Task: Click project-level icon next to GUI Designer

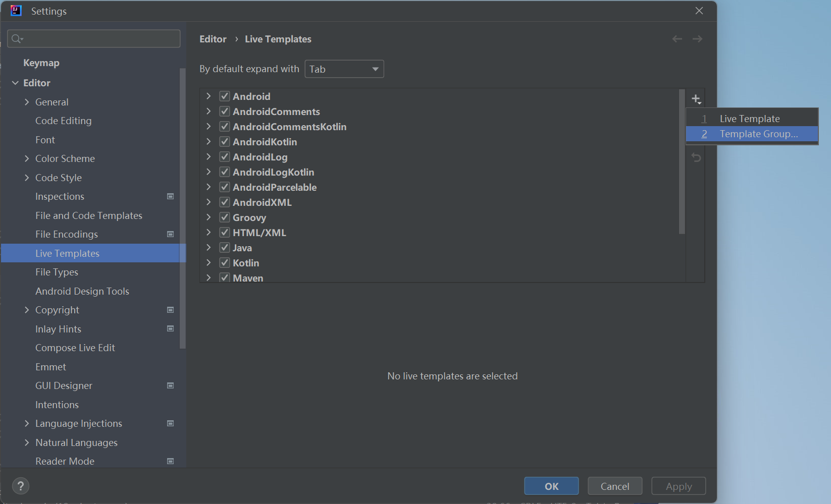Action: (x=171, y=385)
